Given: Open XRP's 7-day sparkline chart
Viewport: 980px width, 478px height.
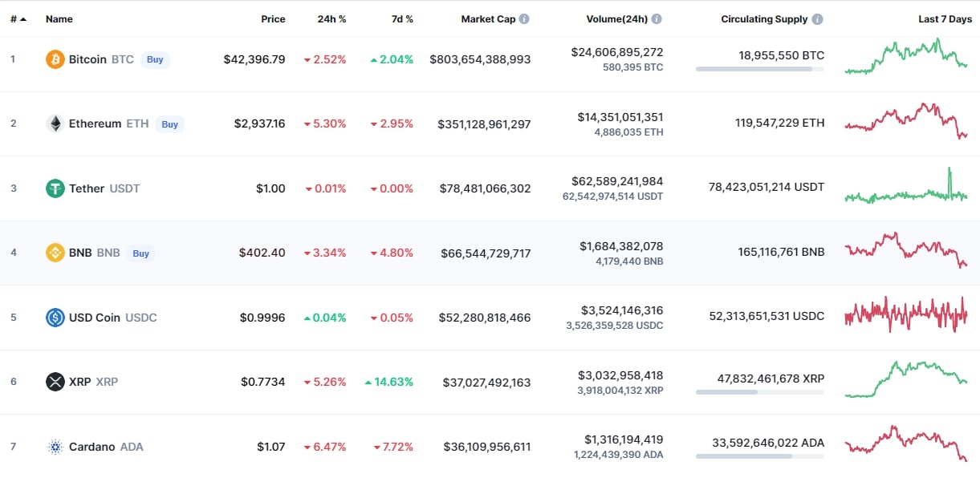Looking at the screenshot, I should pyautogui.click(x=906, y=379).
